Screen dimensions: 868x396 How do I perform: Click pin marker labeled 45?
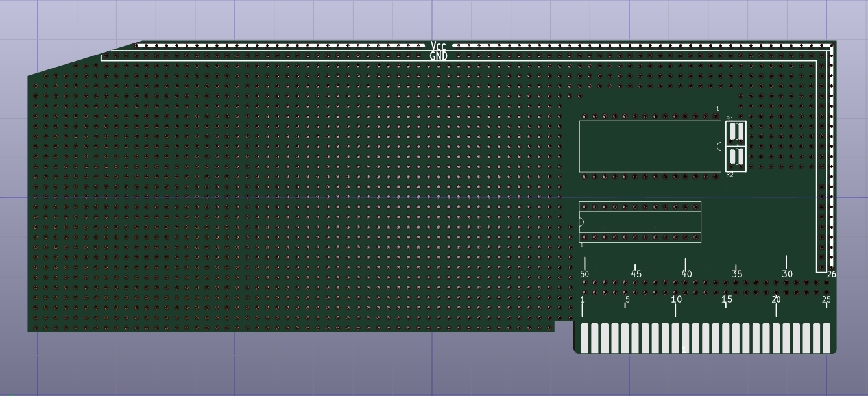[636, 274]
